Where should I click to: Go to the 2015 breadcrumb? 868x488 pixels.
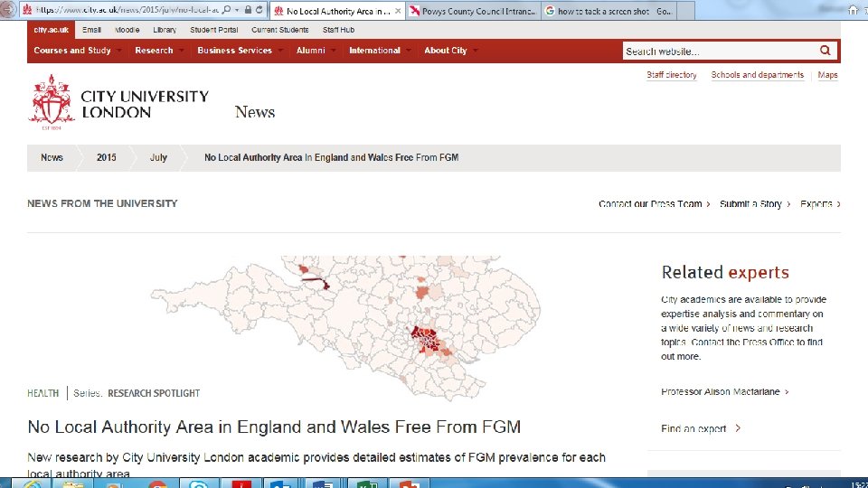click(x=107, y=157)
